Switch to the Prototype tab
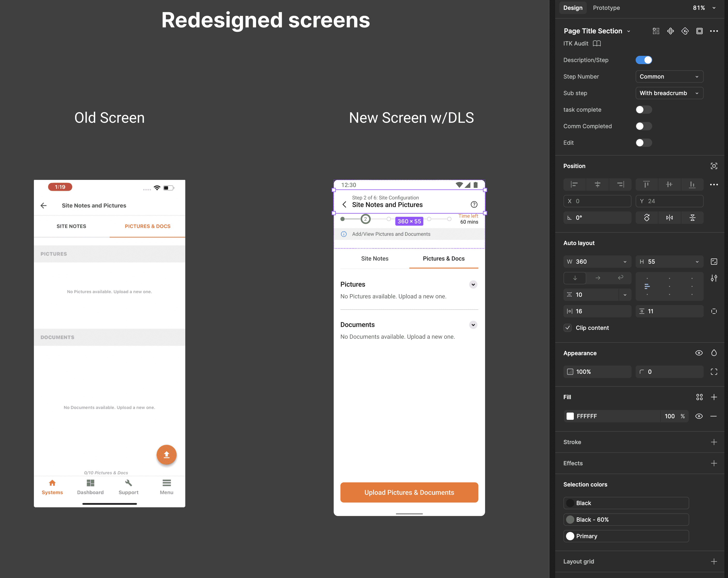 (606, 8)
